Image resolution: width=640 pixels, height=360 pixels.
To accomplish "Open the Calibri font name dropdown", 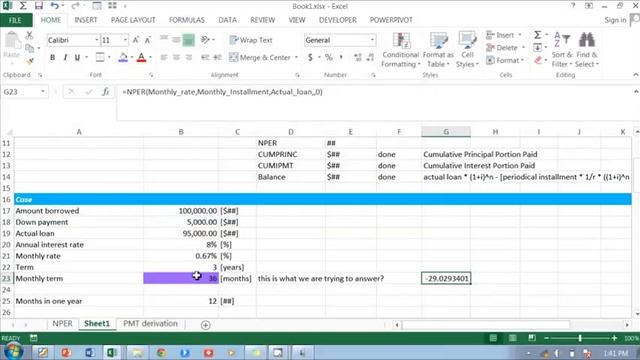I will click(97, 40).
